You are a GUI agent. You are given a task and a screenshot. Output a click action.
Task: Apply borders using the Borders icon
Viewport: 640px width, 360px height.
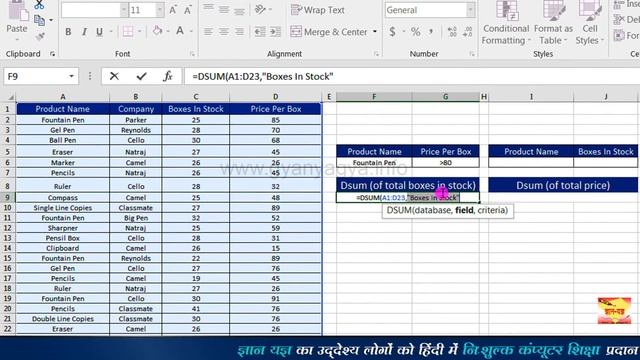[128, 31]
